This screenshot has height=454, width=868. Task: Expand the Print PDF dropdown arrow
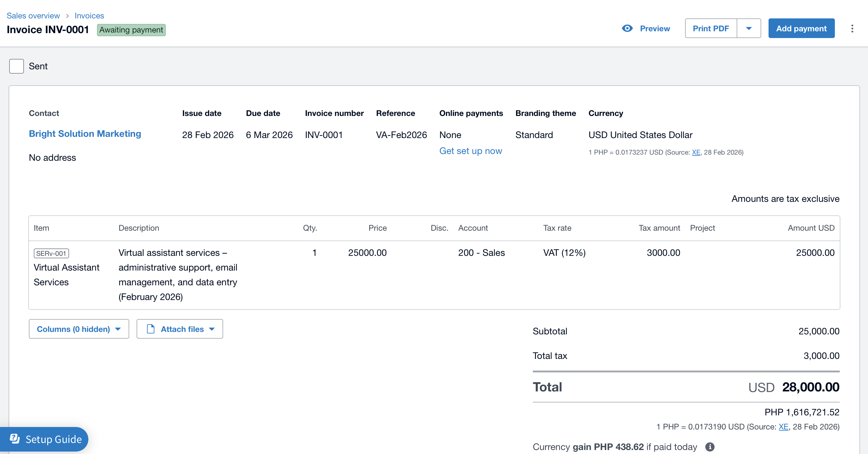[749, 29]
